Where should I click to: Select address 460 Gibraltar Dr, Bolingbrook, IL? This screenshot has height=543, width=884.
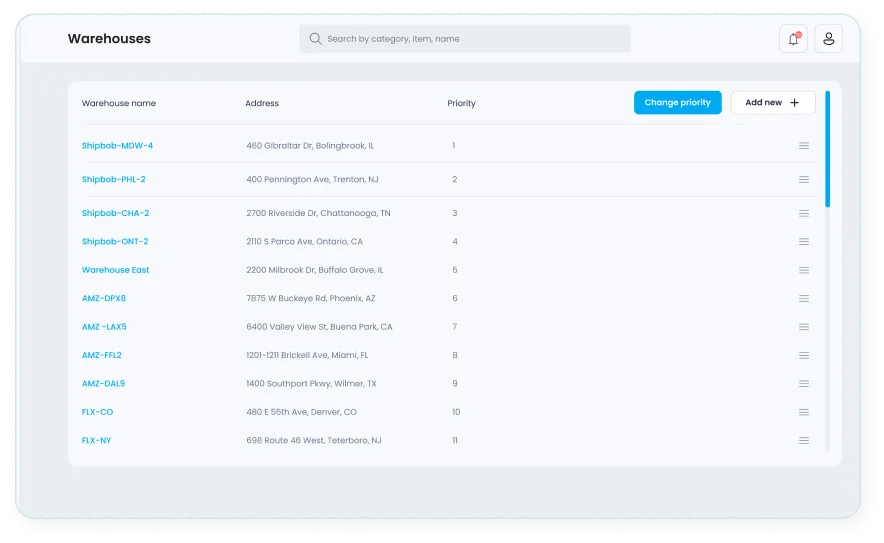coord(310,145)
